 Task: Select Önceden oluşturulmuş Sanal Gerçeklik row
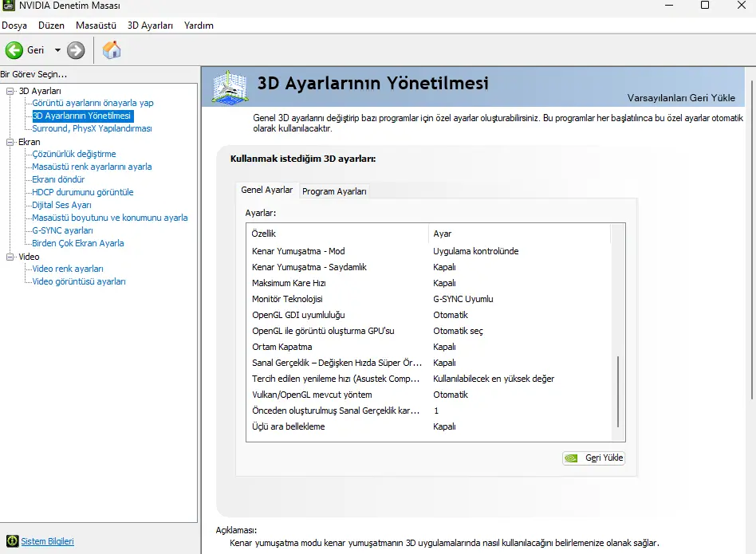(x=429, y=411)
